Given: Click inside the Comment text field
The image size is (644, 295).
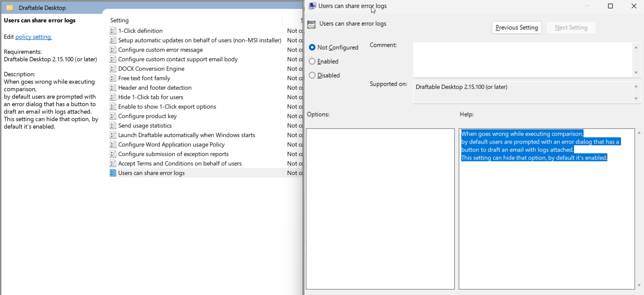Looking at the screenshot, I should 522,59.
